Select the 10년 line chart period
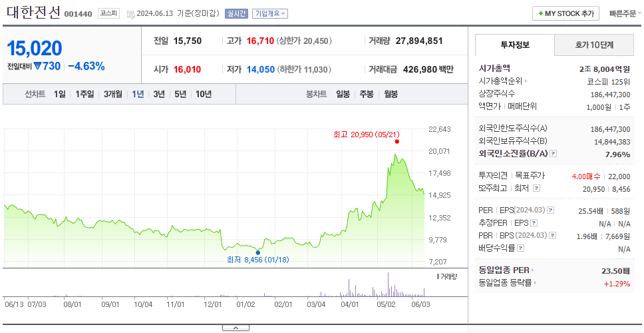This screenshot has width=644, height=333. click(204, 94)
